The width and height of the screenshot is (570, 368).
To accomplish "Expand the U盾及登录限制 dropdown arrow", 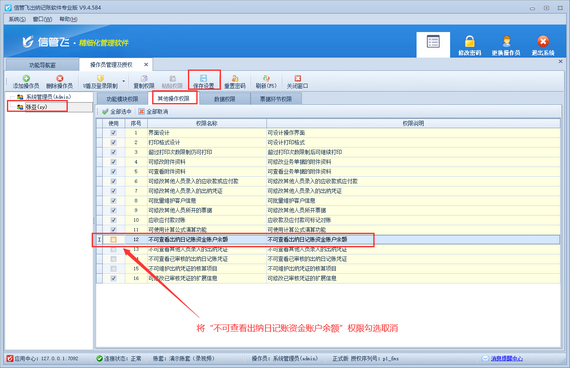I will 124,81.
